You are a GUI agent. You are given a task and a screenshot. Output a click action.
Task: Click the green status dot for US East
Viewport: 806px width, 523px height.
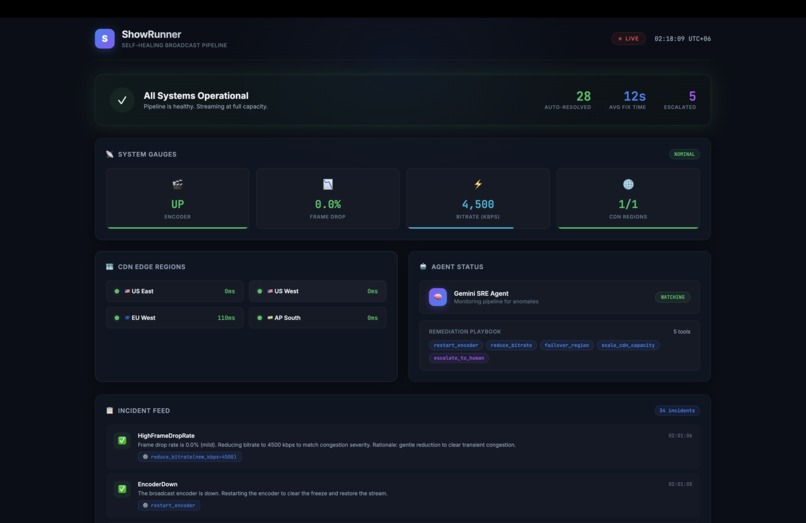pos(117,291)
